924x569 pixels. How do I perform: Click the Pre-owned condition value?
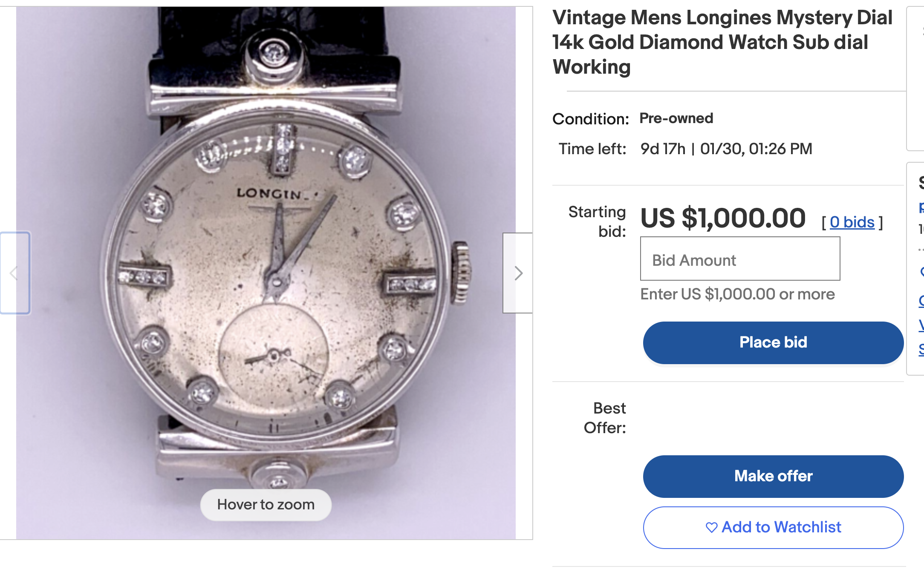[676, 118]
